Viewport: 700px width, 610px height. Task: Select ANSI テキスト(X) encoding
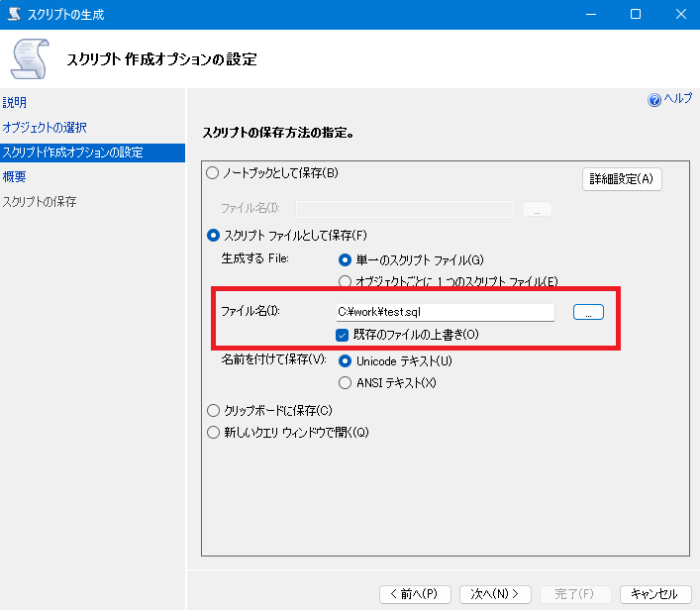[x=345, y=383]
